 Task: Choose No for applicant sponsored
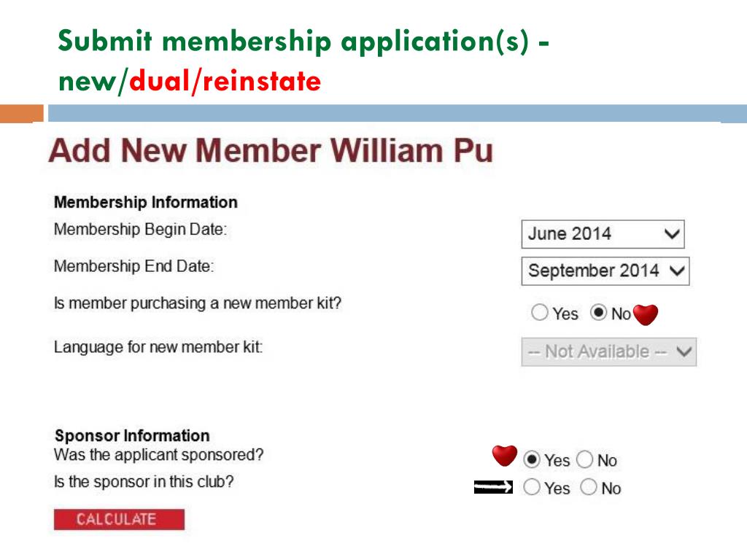click(584, 459)
